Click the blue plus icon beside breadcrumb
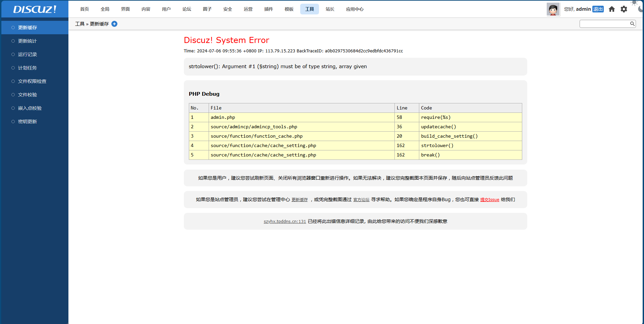 coord(114,24)
